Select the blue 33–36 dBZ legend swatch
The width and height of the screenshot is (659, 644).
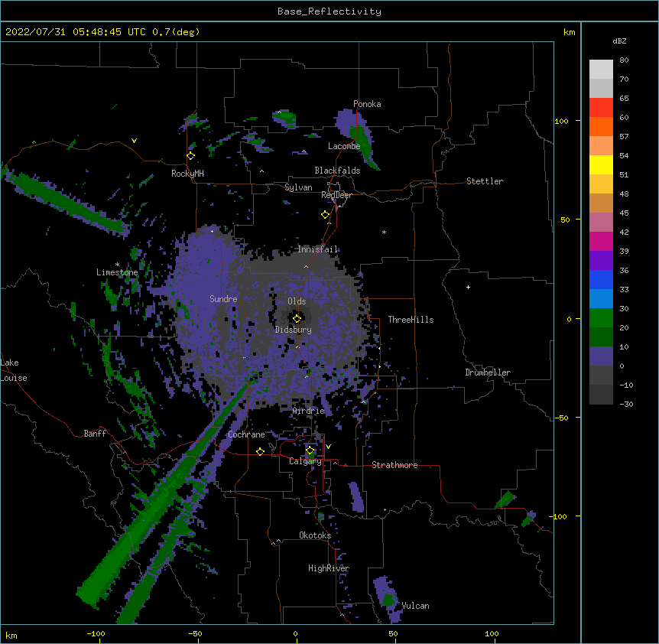[x=601, y=279]
